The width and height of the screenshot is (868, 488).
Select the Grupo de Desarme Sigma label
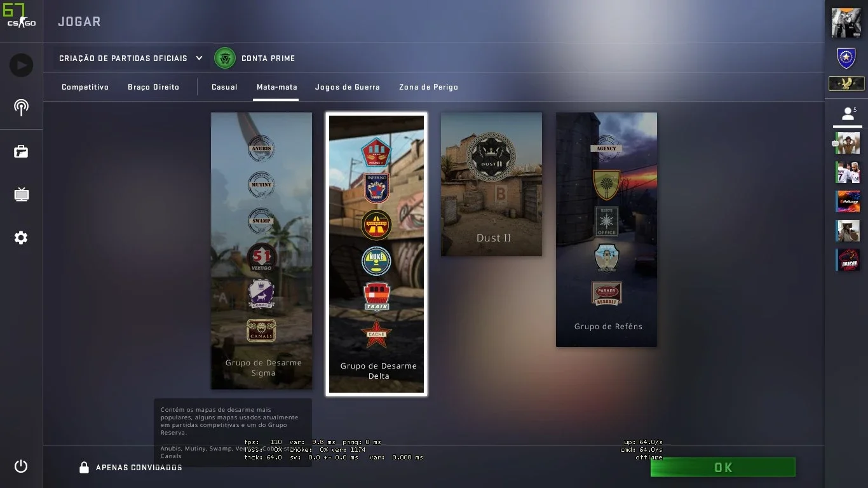263,368
